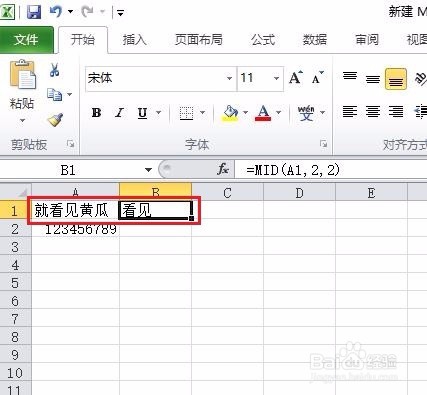Apply yellow fill color bucket
The image size is (427, 395).
coord(230,113)
